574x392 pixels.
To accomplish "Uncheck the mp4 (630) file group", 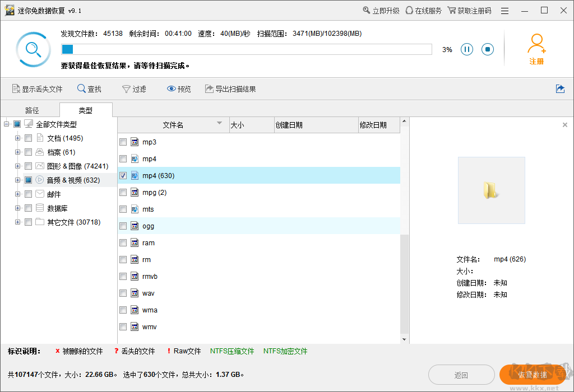I will tap(122, 175).
